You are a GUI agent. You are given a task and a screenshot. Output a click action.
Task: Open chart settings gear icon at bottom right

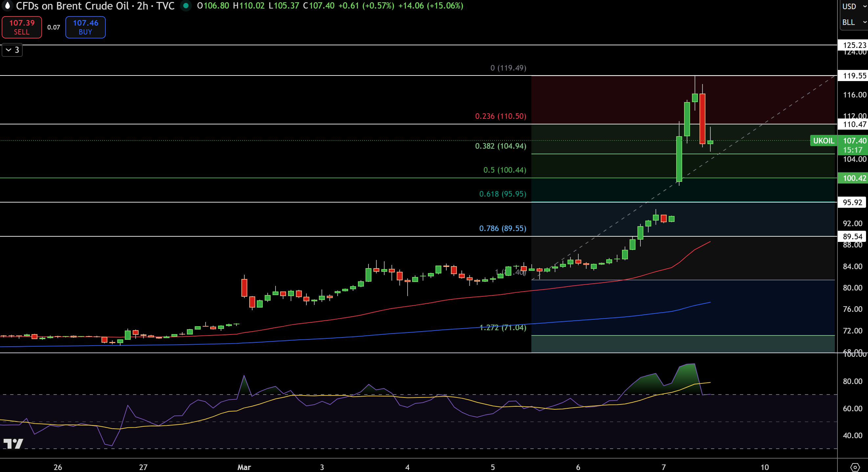(x=855, y=467)
